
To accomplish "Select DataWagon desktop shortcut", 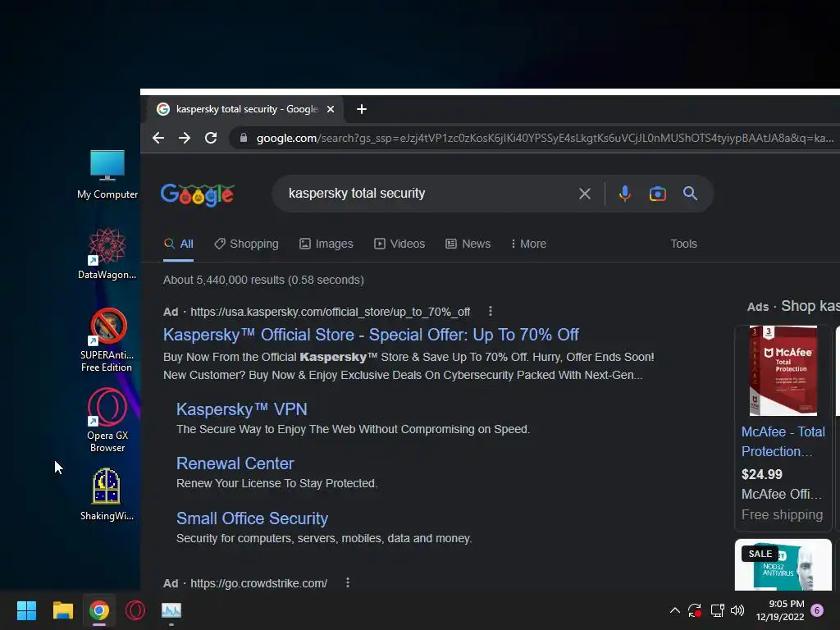I will (107, 253).
